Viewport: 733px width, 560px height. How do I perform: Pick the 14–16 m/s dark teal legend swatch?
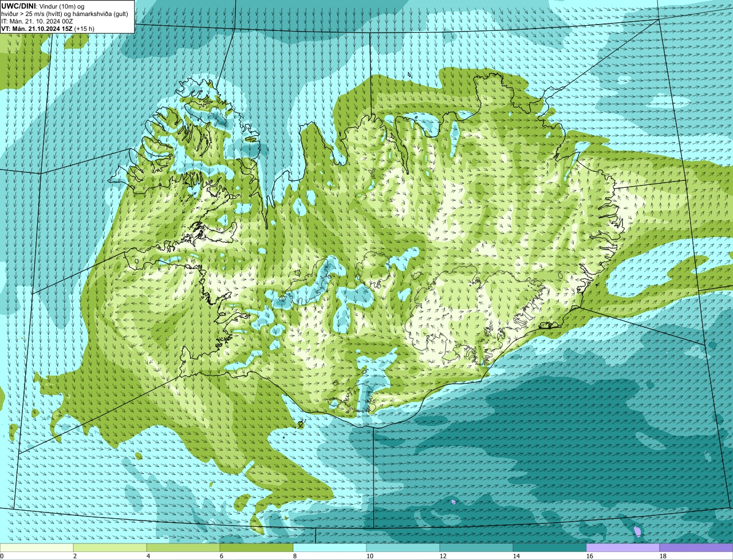[550, 547]
